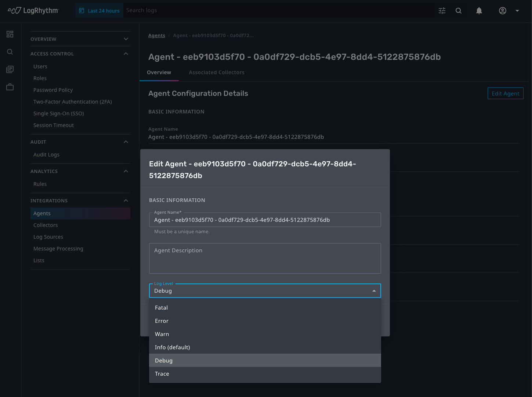Expand the Overview section chevron
This screenshot has width=532, height=397.
pyautogui.click(x=126, y=39)
